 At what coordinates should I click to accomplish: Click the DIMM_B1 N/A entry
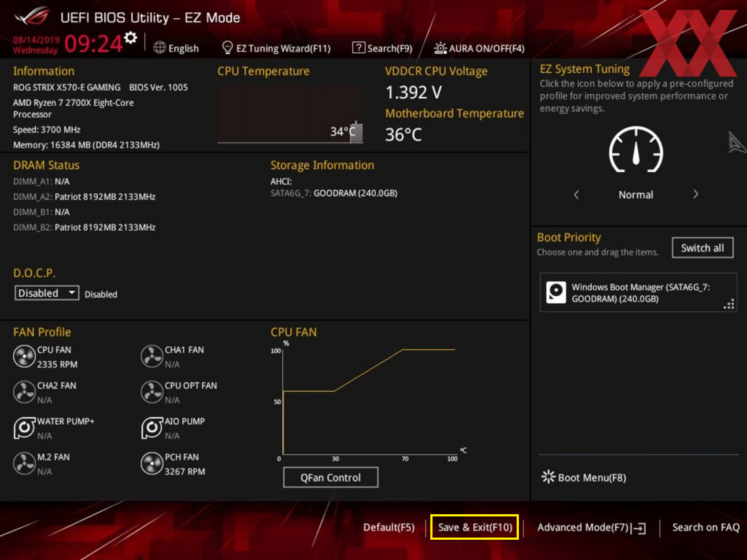click(41, 212)
